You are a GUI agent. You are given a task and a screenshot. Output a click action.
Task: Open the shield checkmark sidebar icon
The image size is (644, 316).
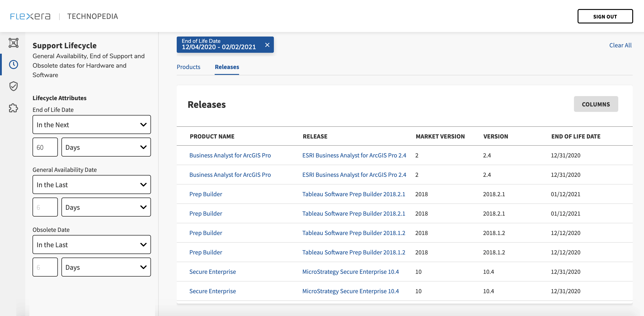pos(14,86)
